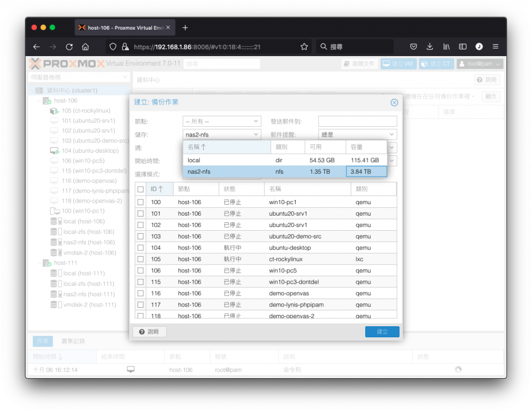This screenshot has width=532, height=412.
Task: Go to the browser home icon
Action: (x=86, y=47)
